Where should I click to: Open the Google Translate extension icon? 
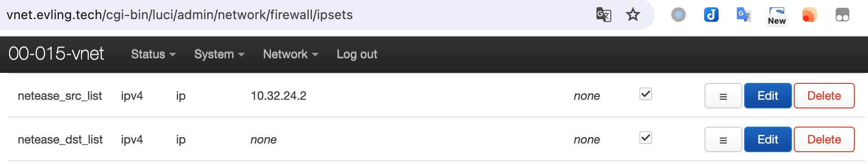[x=744, y=15]
